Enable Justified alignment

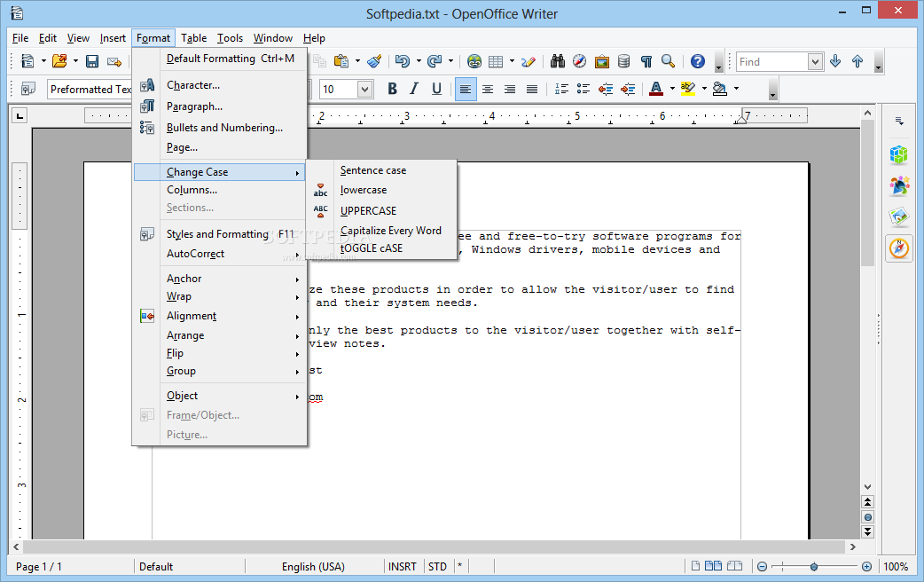pos(532,89)
